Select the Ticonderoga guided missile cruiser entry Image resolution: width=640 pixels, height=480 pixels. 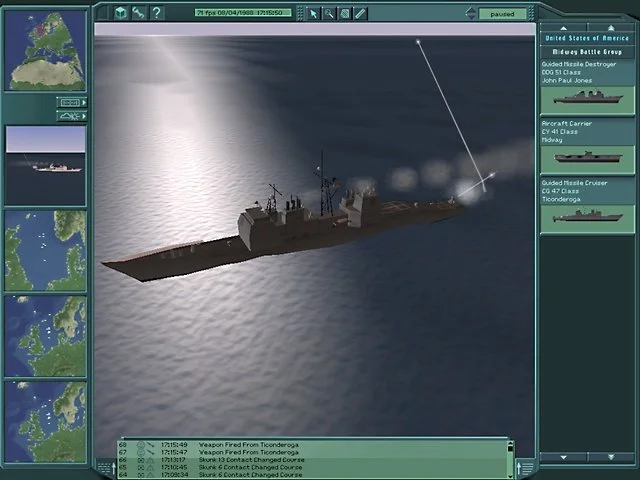click(588, 205)
